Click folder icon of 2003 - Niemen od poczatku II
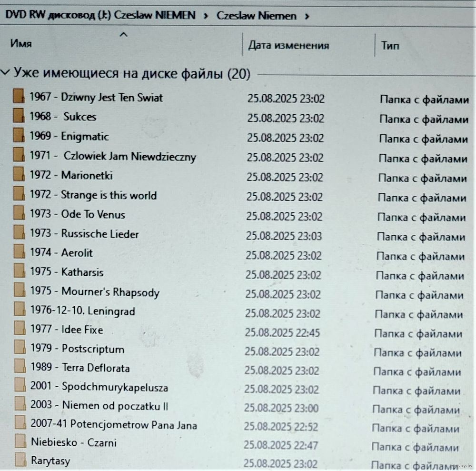The height and width of the screenshot is (471, 476). pyautogui.click(x=20, y=403)
